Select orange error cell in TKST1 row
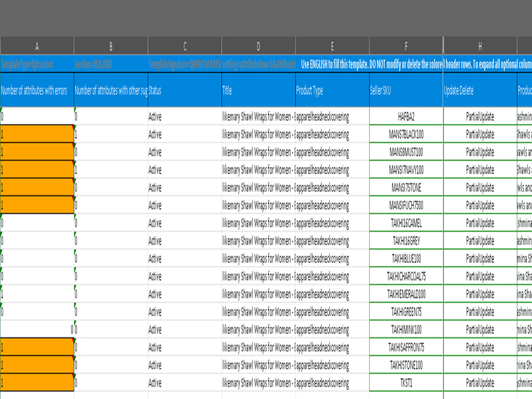The height and width of the screenshot is (399, 532). coord(37,383)
